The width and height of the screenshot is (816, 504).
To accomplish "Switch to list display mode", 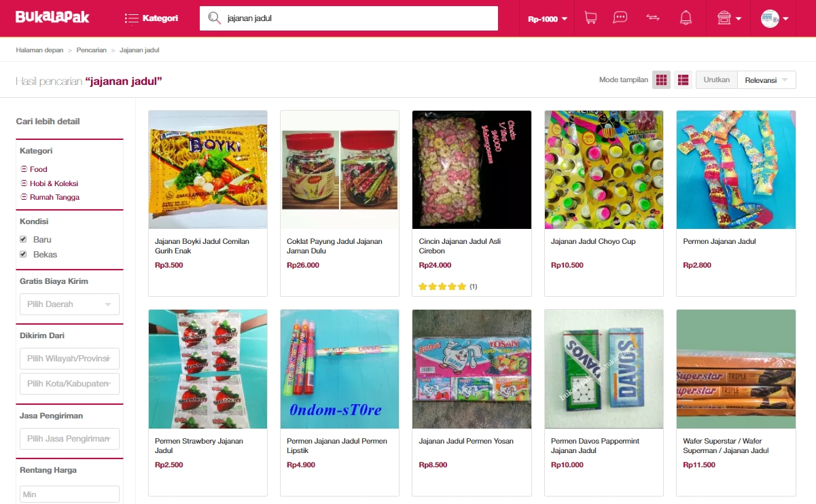I will tap(683, 80).
